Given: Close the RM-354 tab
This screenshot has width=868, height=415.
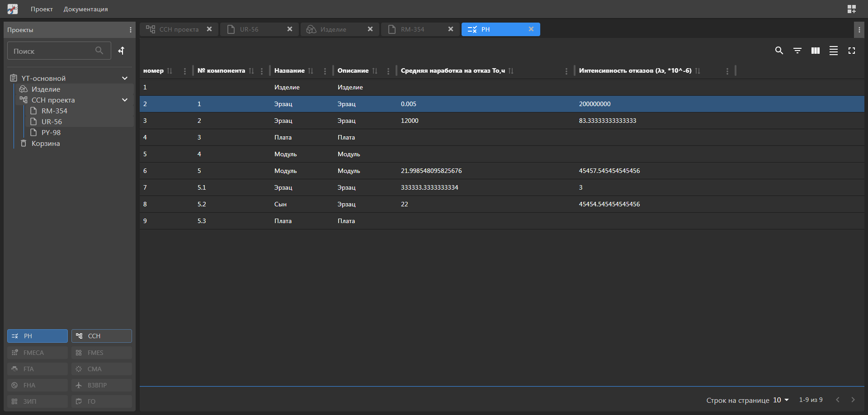Looking at the screenshot, I should point(450,29).
